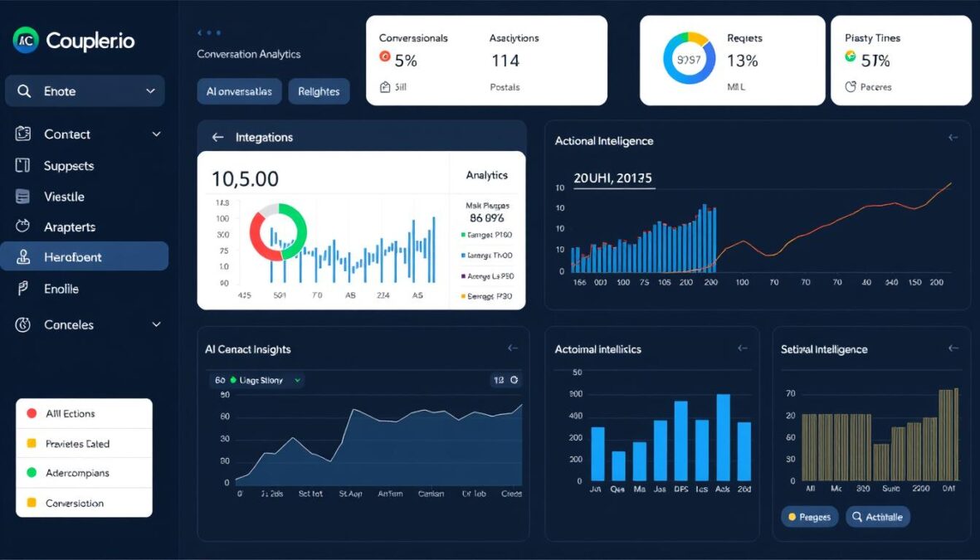Select the Contect icon in the sidebar
Screen dimensions: 980x560
pos(21,134)
